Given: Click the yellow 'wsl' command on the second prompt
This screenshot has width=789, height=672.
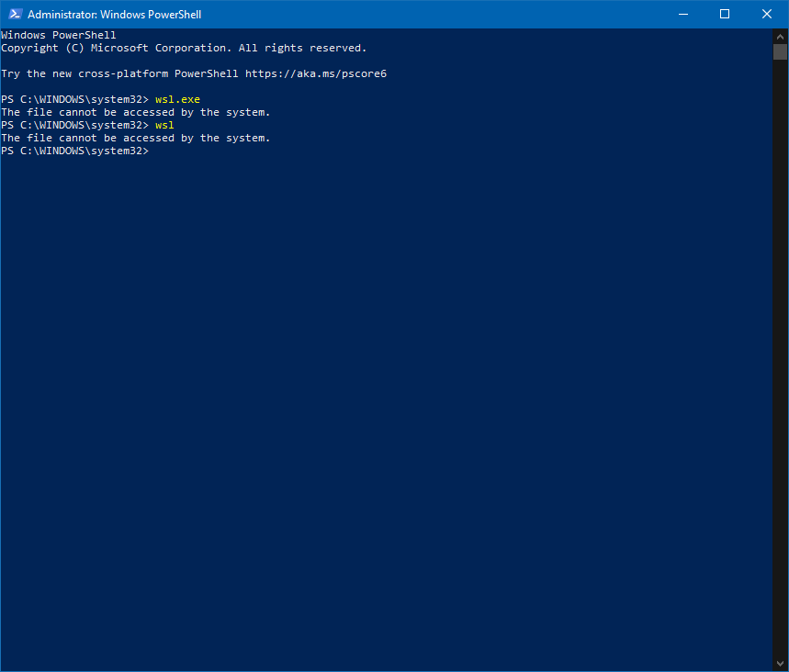Looking at the screenshot, I should (164, 125).
